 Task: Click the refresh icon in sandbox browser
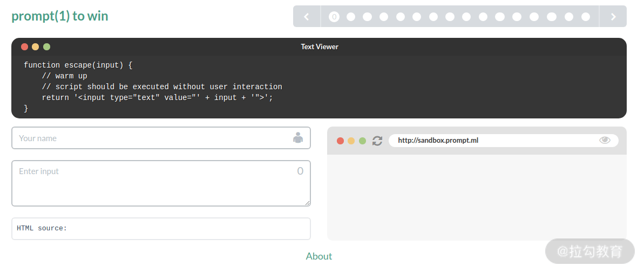377,141
